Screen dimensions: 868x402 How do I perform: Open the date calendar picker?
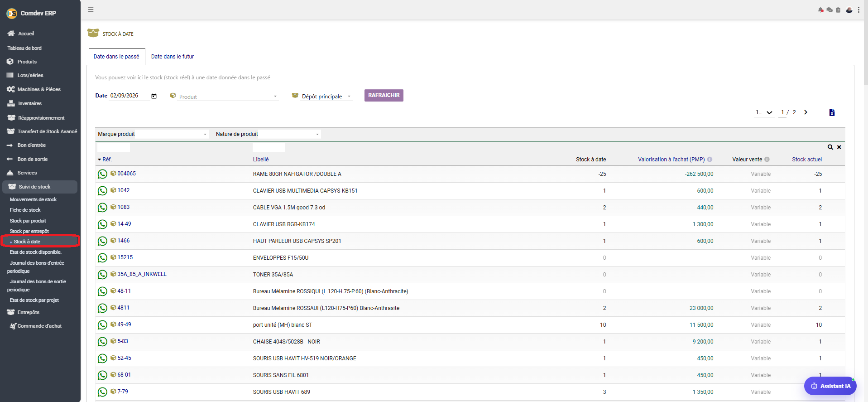[154, 96]
